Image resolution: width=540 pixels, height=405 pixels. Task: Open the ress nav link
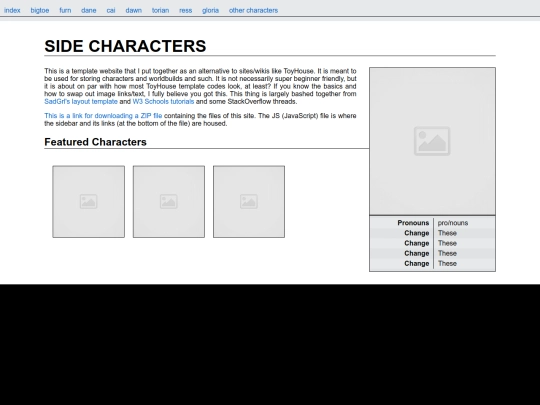(x=185, y=10)
